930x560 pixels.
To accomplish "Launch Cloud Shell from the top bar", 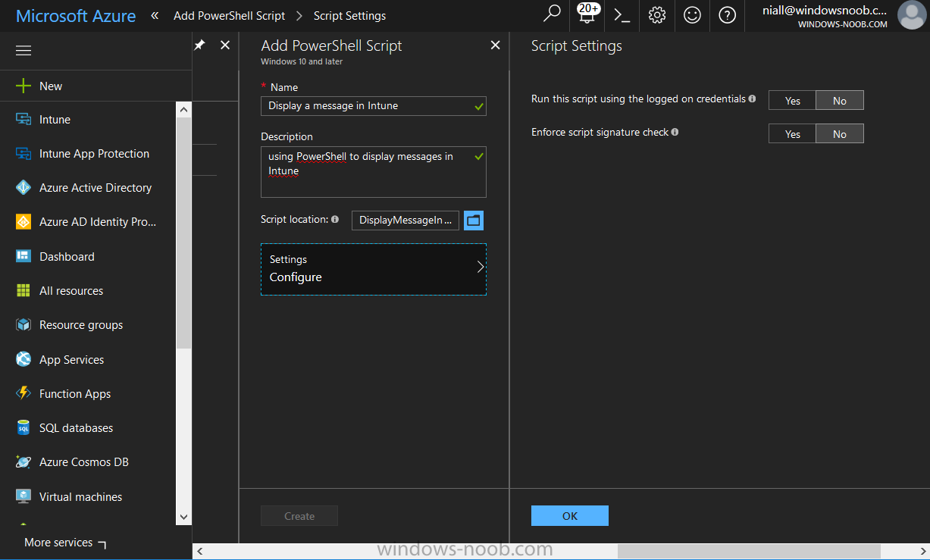I will pos(622,15).
